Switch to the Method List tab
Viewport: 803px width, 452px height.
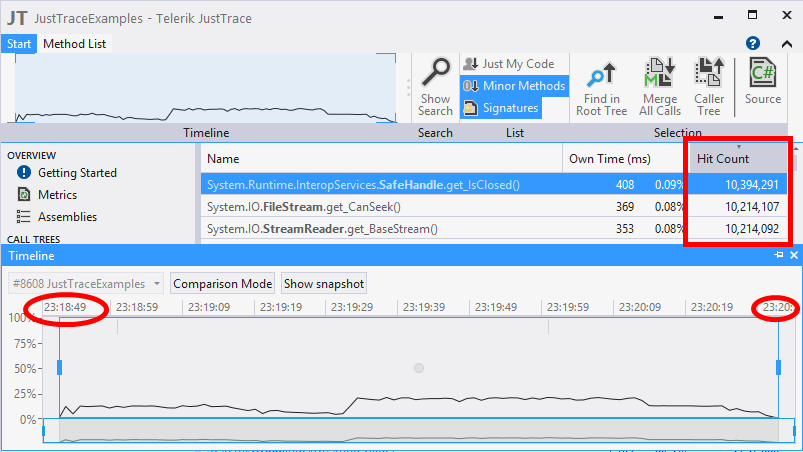pyautogui.click(x=74, y=44)
